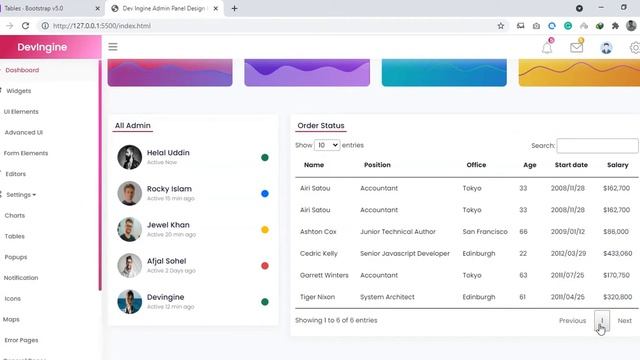The width and height of the screenshot is (640, 360).
Task: Open Notification in sidebar
Action: (x=21, y=278)
